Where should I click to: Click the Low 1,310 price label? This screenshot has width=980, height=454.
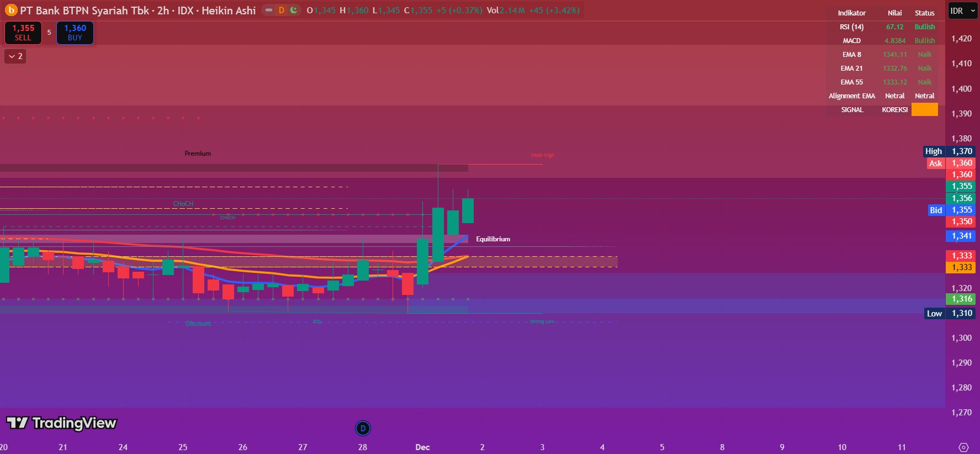click(x=950, y=313)
